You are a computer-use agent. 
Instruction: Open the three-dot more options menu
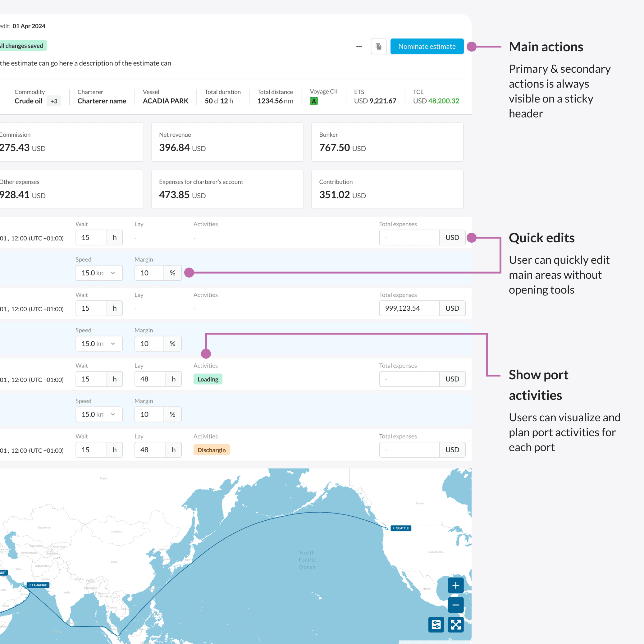(359, 46)
